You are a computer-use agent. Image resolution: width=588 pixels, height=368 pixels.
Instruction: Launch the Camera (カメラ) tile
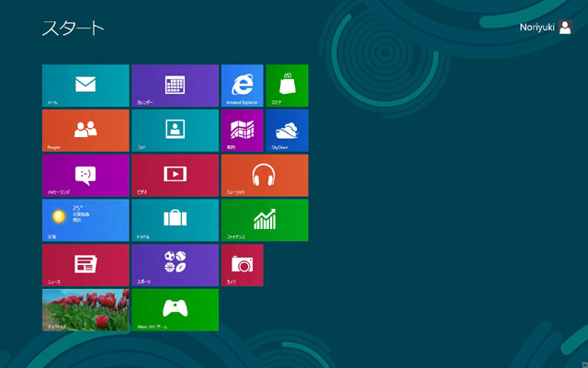[242, 265]
